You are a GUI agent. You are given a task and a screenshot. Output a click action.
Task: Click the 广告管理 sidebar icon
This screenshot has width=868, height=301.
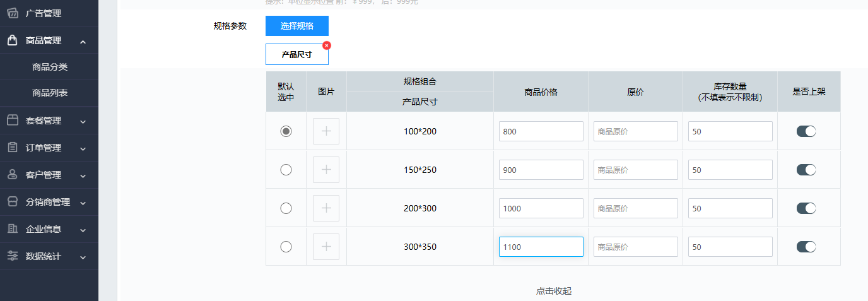click(13, 13)
